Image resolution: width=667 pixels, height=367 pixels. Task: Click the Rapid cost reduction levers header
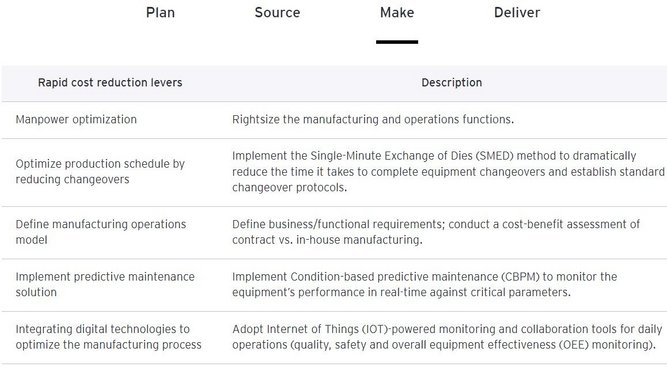tap(110, 83)
